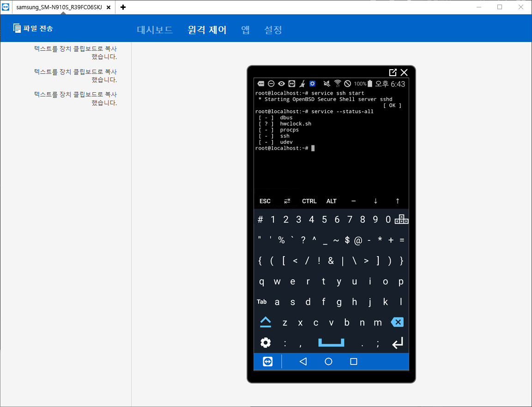532x407 pixels.
Task: Open the 파일 전송 file transfer button
Action: click(x=33, y=28)
